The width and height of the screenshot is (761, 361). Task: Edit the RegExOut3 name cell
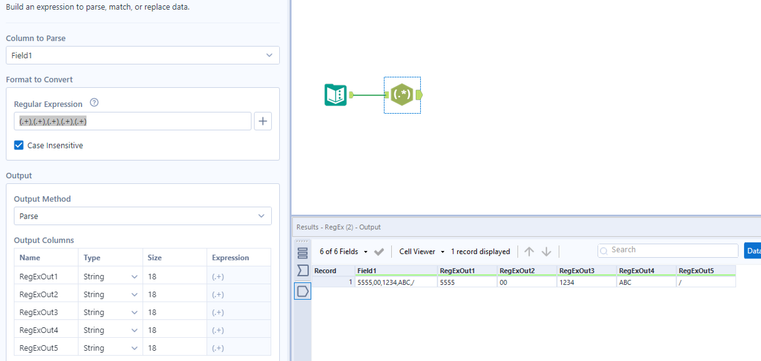[47, 312]
